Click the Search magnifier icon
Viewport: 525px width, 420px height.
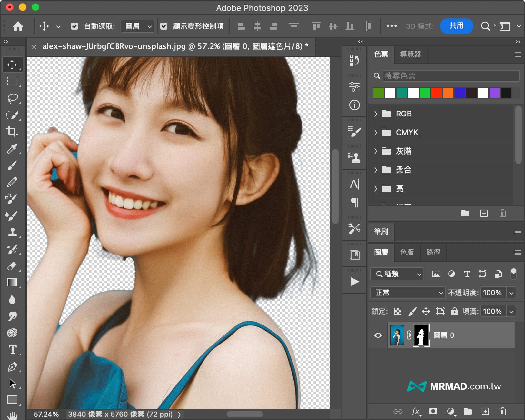point(485,26)
